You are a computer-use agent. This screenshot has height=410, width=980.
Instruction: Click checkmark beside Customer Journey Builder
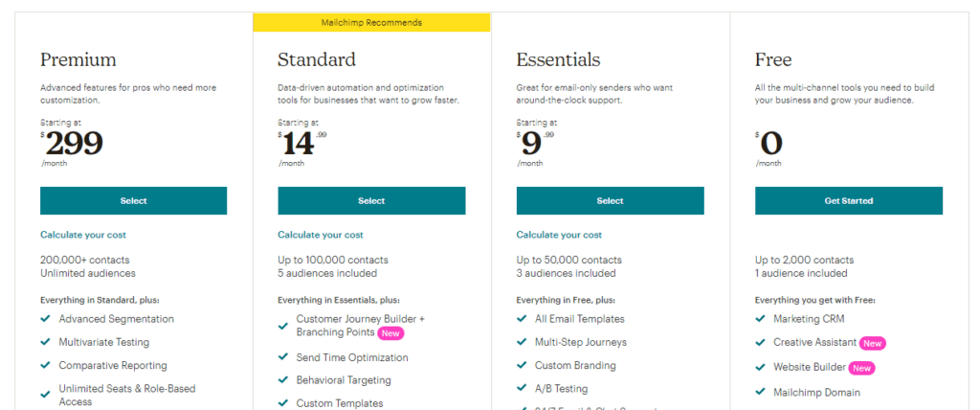(283, 326)
